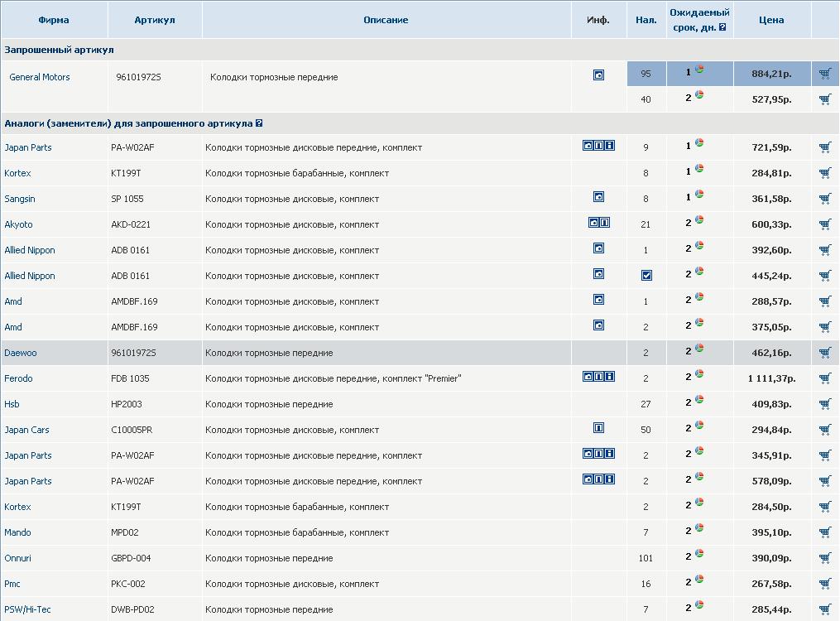Click article number C10005PR

coord(132,431)
